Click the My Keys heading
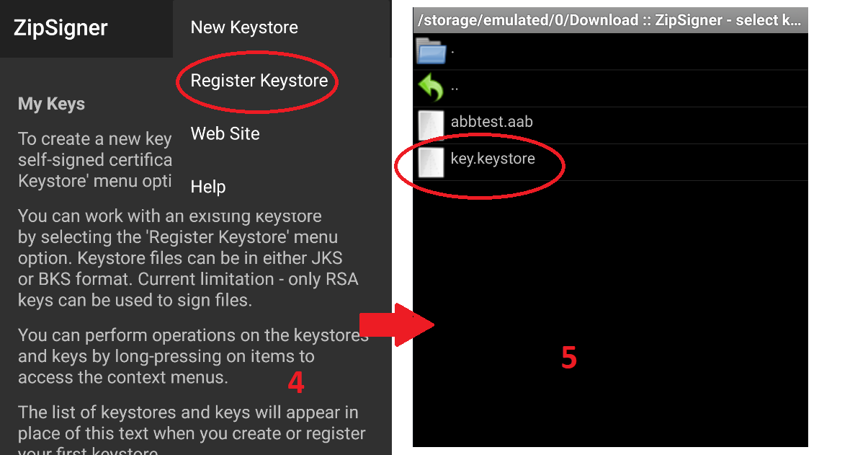The height and width of the screenshot is (455, 868). (51, 104)
